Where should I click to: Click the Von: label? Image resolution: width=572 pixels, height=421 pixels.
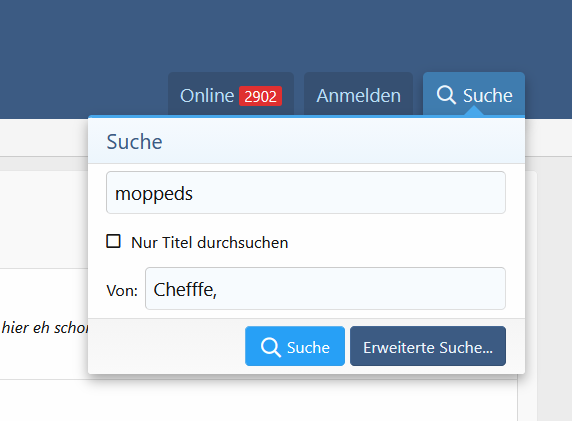click(x=122, y=291)
